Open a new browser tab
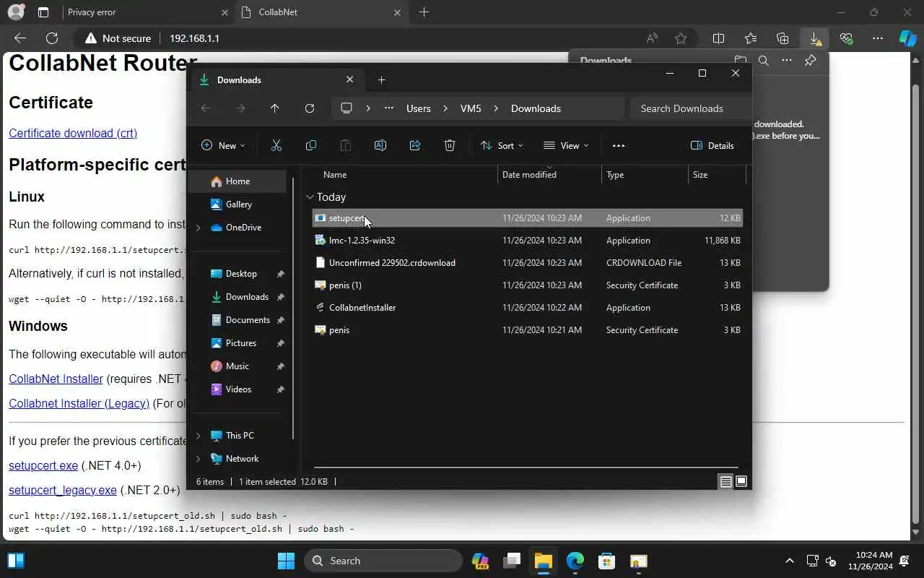 [424, 12]
